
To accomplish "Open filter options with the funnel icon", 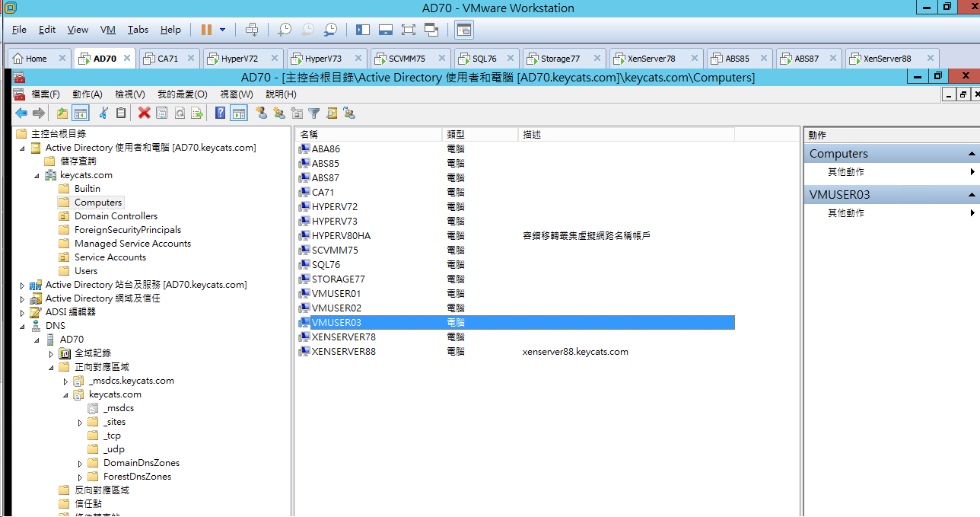I will [x=314, y=113].
